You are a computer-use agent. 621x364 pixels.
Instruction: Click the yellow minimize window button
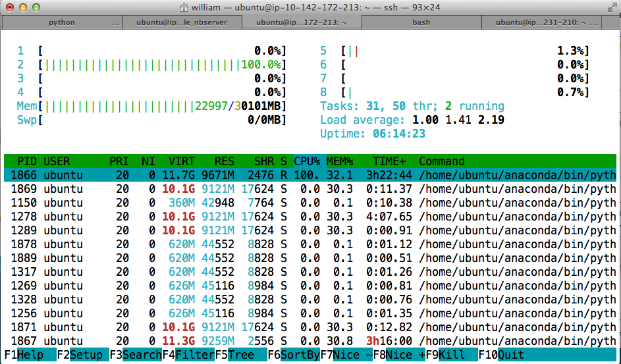(x=23, y=7)
